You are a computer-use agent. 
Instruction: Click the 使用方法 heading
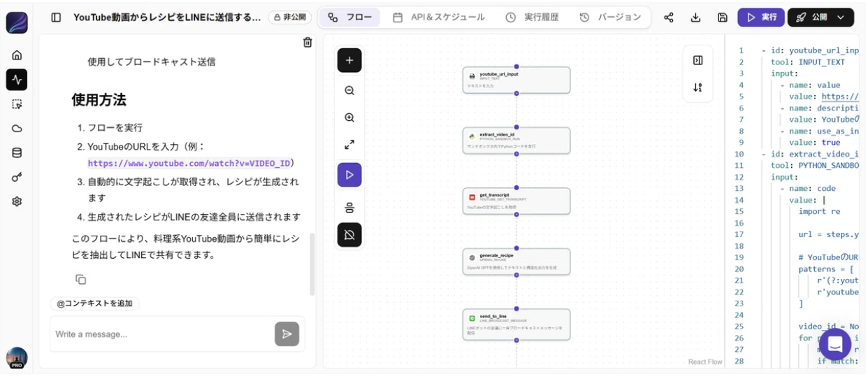[x=99, y=100]
